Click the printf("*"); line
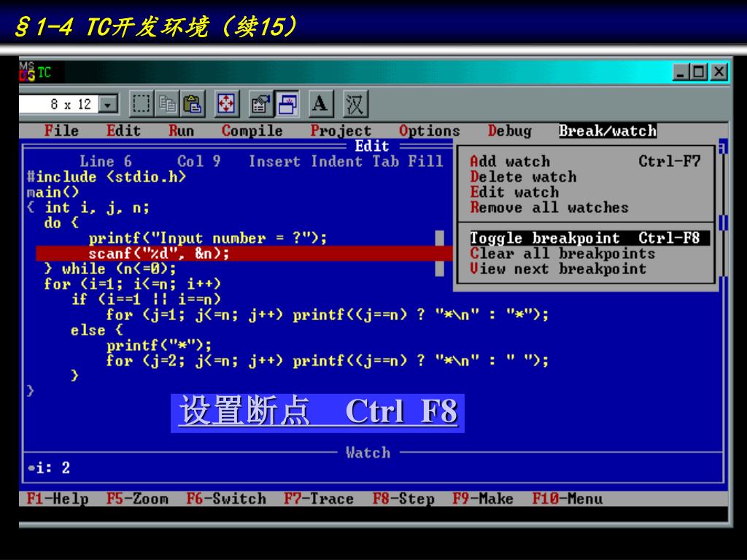The image size is (747, 560). coord(158,345)
